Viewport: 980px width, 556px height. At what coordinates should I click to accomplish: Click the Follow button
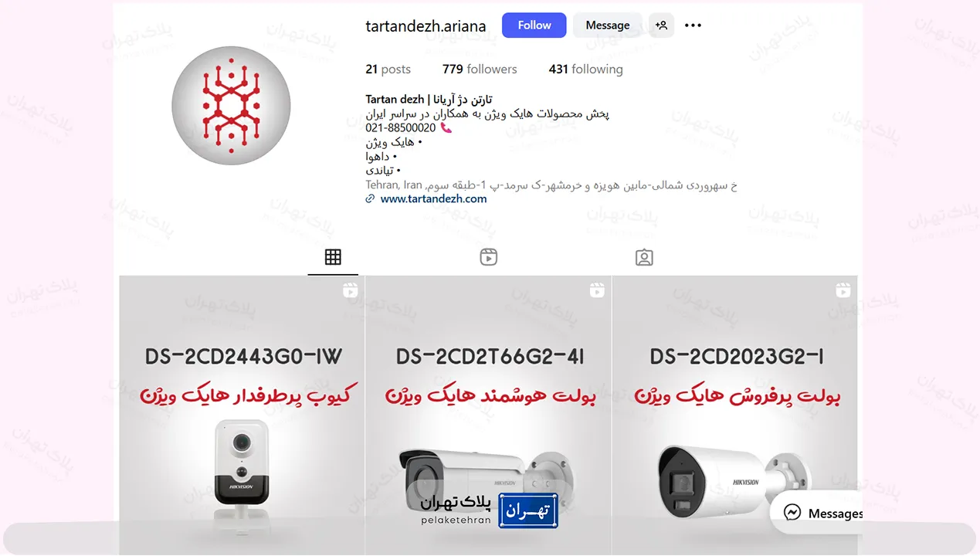coord(534,25)
